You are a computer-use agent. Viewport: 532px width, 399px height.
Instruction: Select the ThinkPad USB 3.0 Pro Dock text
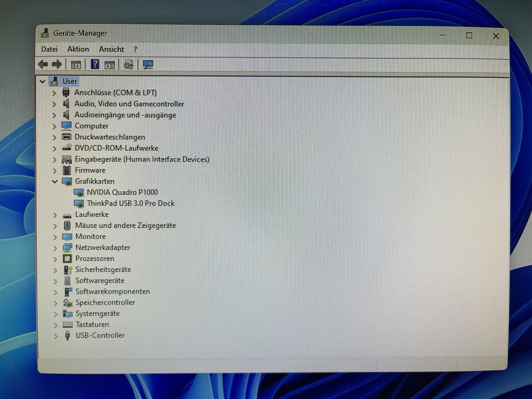(131, 203)
